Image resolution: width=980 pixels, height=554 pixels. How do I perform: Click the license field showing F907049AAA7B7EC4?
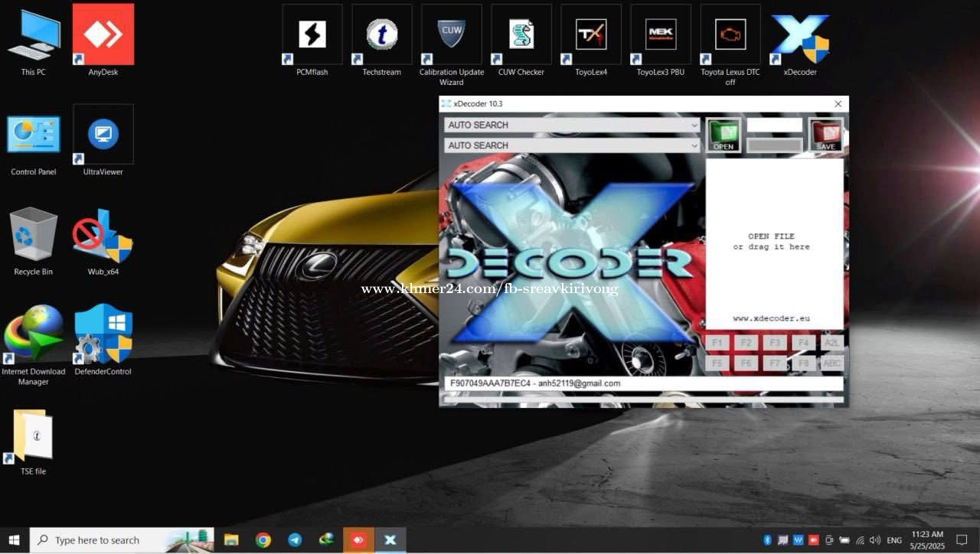point(643,383)
